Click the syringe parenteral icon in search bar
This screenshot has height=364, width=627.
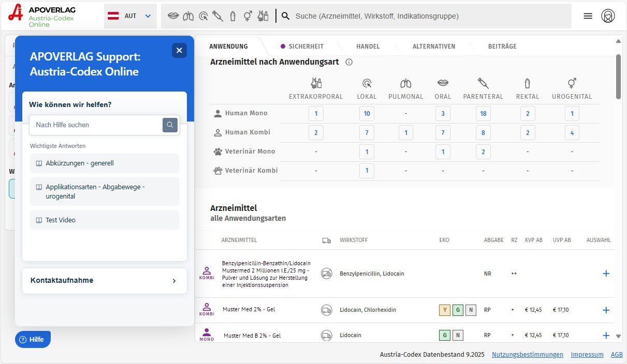point(217,16)
